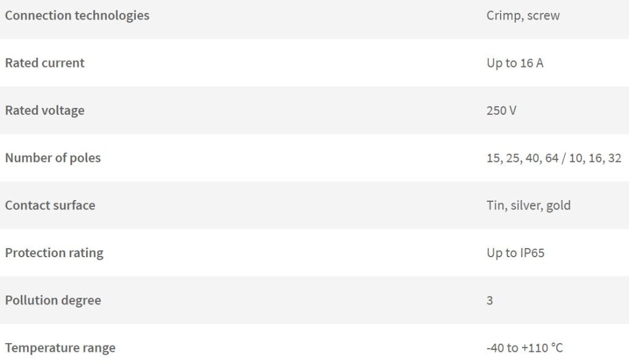The width and height of the screenshot is (629, 364).
Task: Click the Pollution degree value 3
Action: (x=490, y=301)
